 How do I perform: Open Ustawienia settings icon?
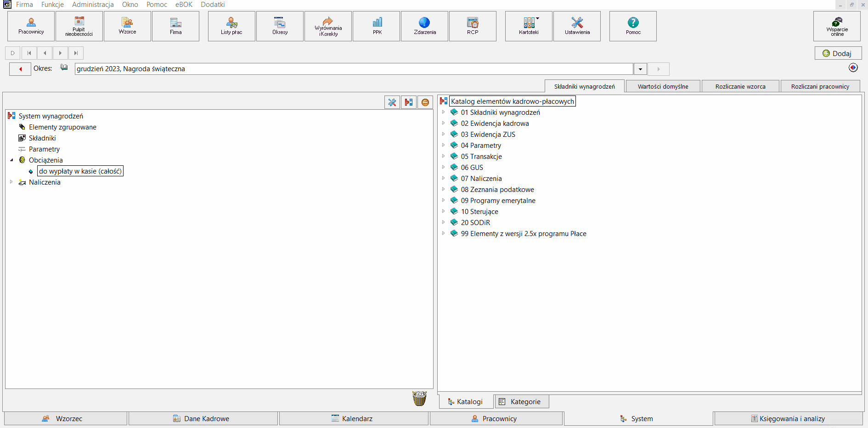point(577,26)
